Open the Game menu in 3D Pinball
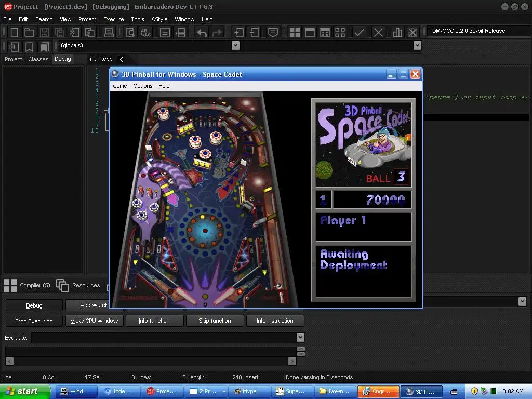This screenshot has height=399, width=532. (x=120, y=86)
